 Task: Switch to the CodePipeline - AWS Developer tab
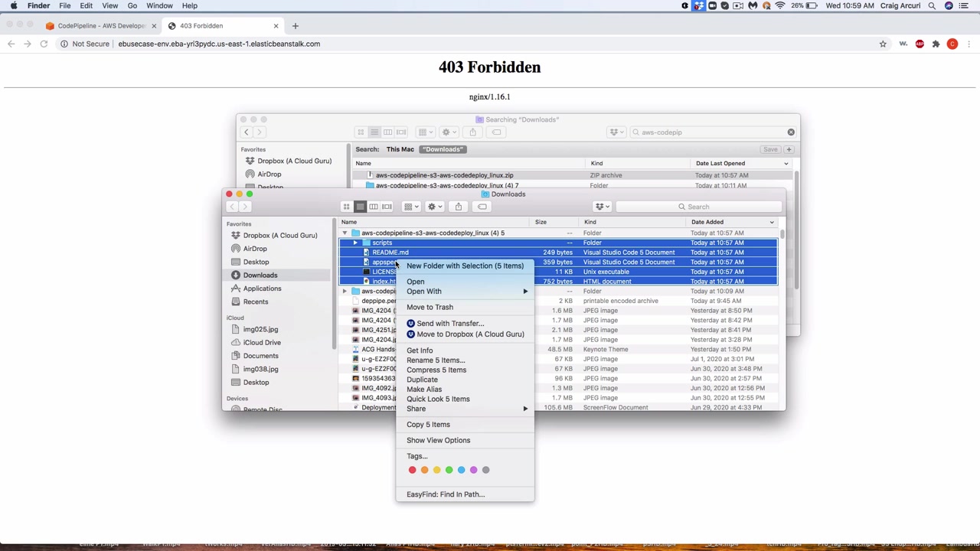point(100,26)
